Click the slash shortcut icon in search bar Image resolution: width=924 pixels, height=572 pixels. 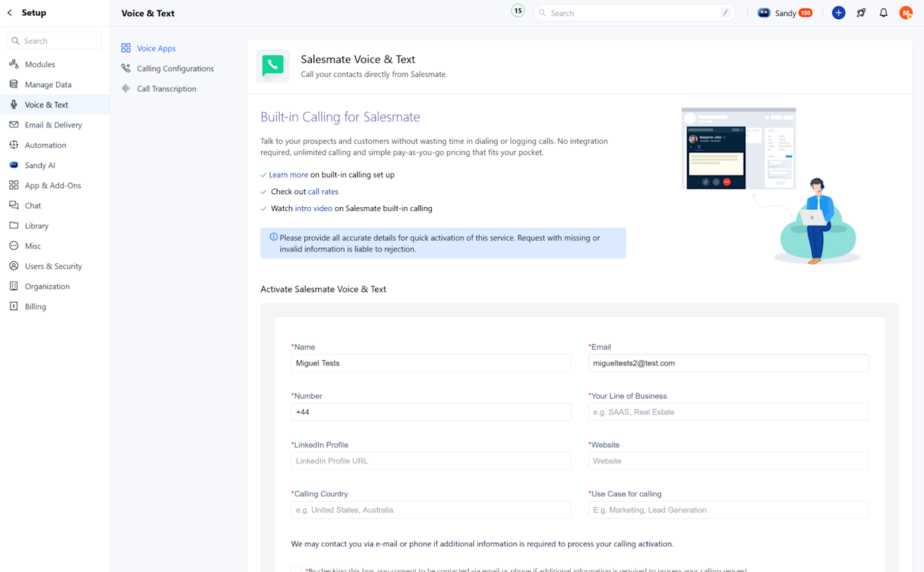pyautogui.click(x=725, y=13)
